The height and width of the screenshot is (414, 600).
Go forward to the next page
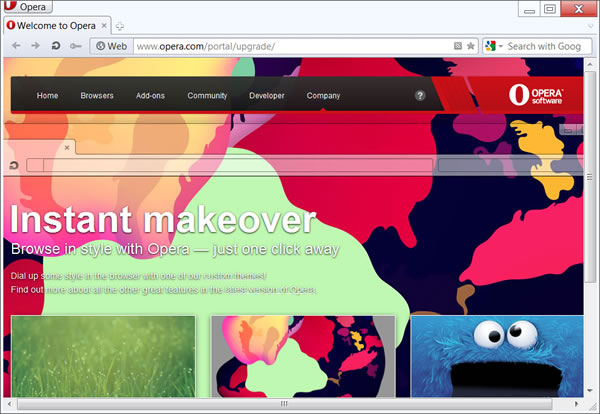pos(35,46)
